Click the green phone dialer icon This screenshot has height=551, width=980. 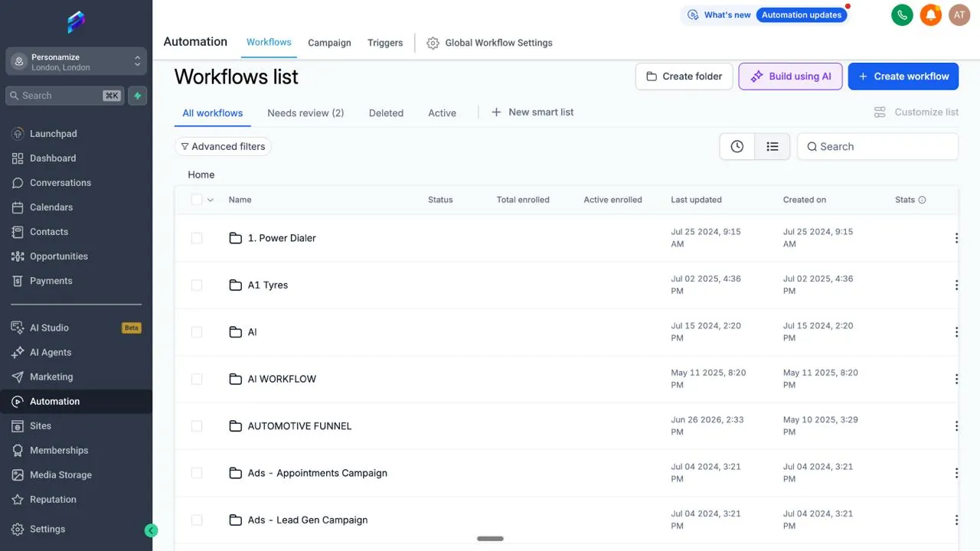tap(902, 15)
